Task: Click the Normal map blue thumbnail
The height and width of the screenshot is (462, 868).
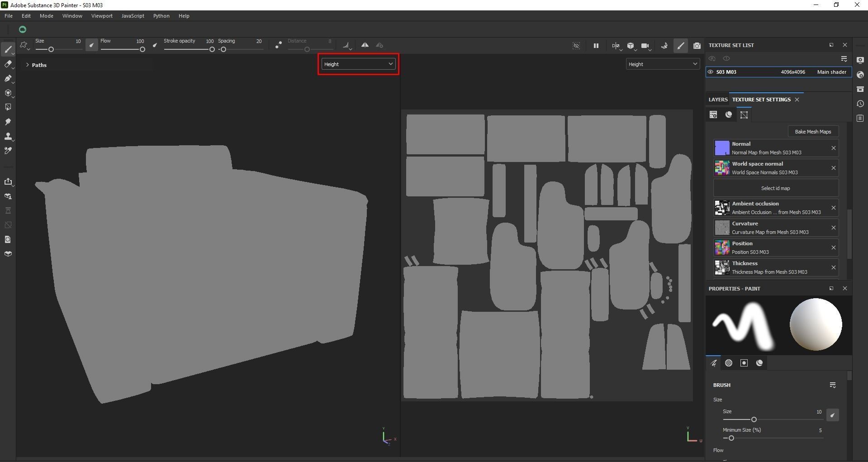Action: pyautogui.click(x=722, y=148)
